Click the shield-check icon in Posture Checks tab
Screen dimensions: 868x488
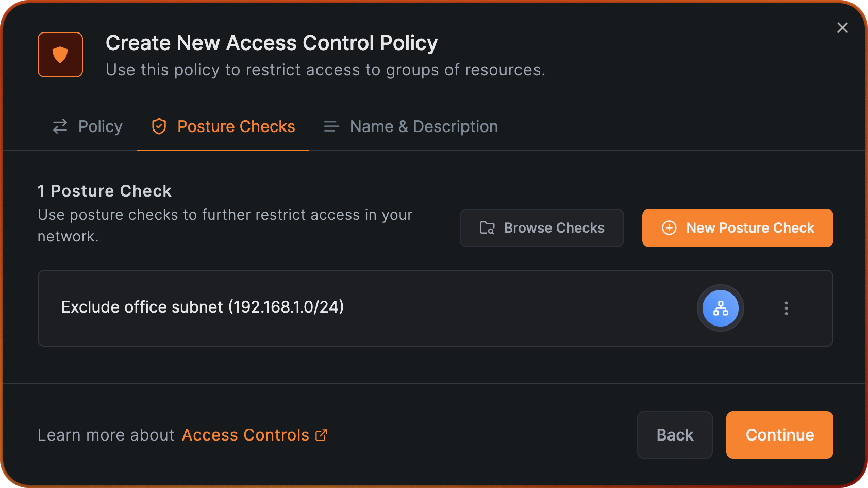(159, 126)
